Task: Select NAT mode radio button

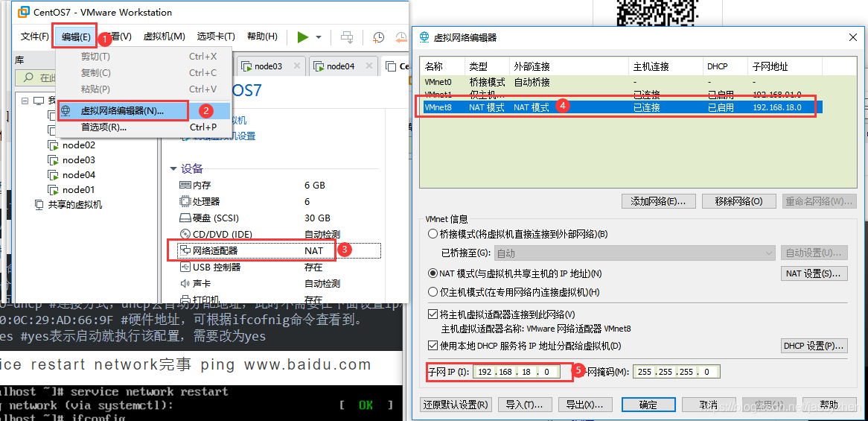Action: click(x=433, y=273)
